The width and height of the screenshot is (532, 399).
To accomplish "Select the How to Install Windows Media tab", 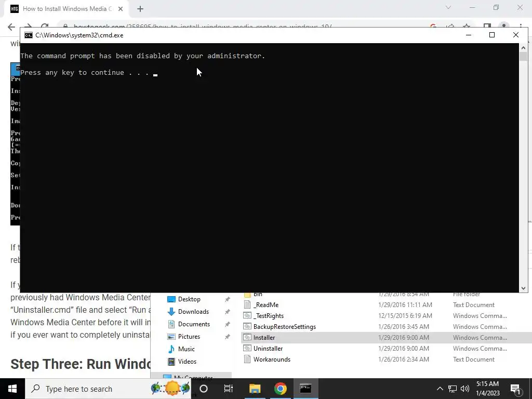I will 66,9.
